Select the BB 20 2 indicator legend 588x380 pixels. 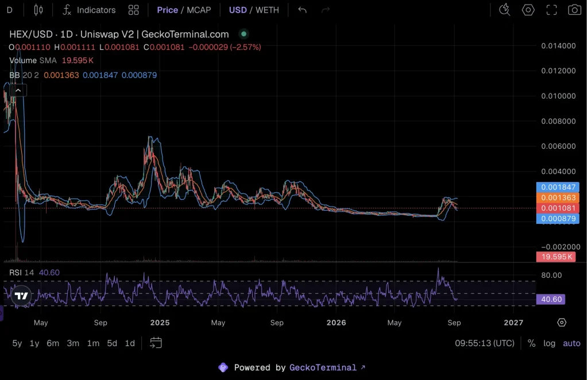(83, 75)
